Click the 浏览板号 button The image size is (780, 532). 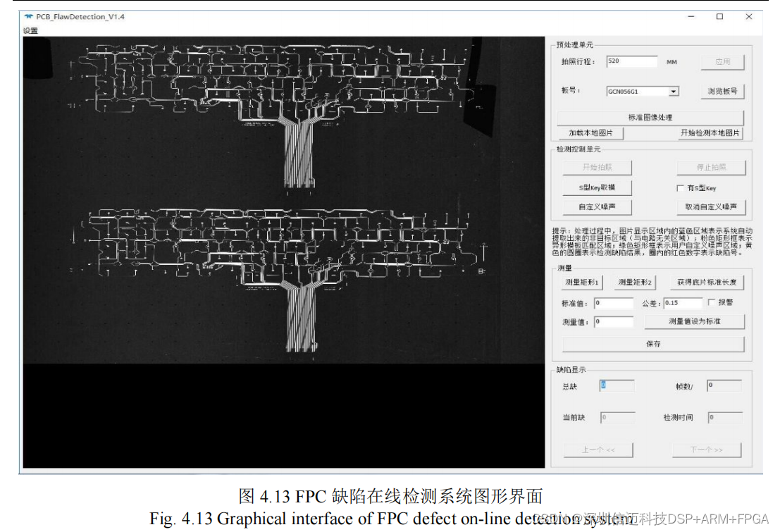click(722, 92)
